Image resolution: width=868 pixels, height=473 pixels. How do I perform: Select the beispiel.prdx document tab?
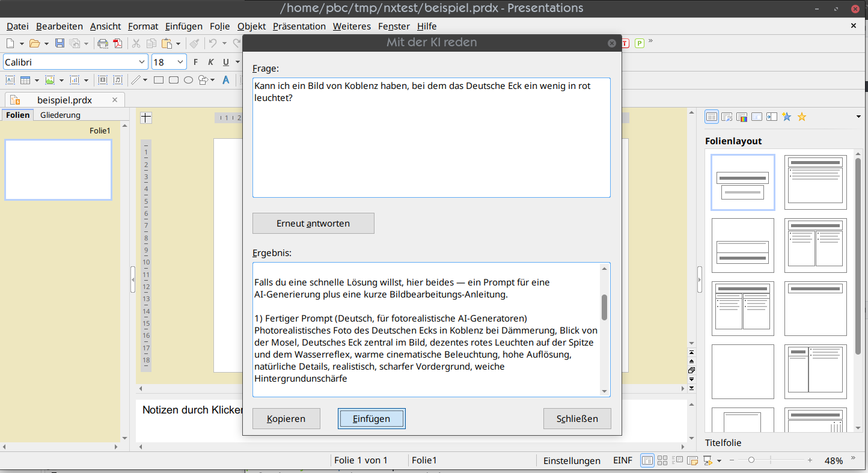point(65,100)
